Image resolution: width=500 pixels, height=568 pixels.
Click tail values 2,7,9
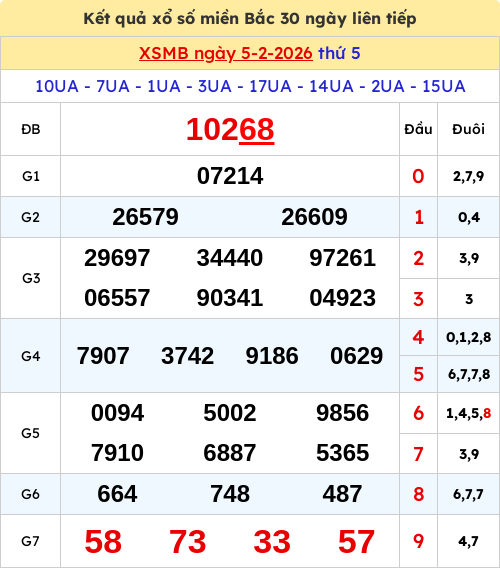[468, 176]
